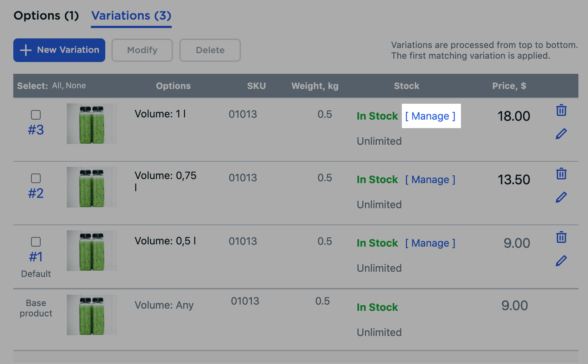The width and height of the screenshot is (588, 364).
Task: Switch to the Options (1) tab
Action: pos(46,16)
